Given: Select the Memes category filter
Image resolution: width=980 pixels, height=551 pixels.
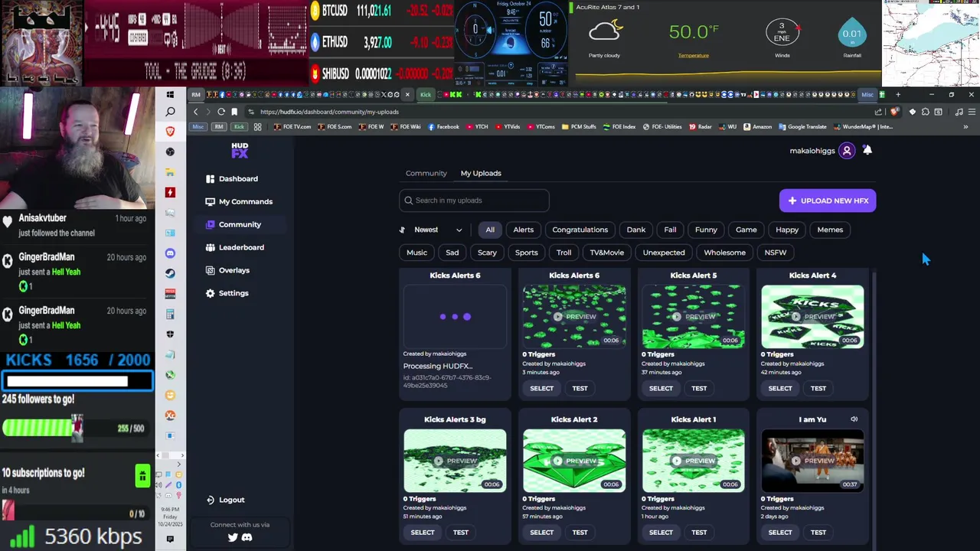Looking at the screenshot, I should 830,230.
